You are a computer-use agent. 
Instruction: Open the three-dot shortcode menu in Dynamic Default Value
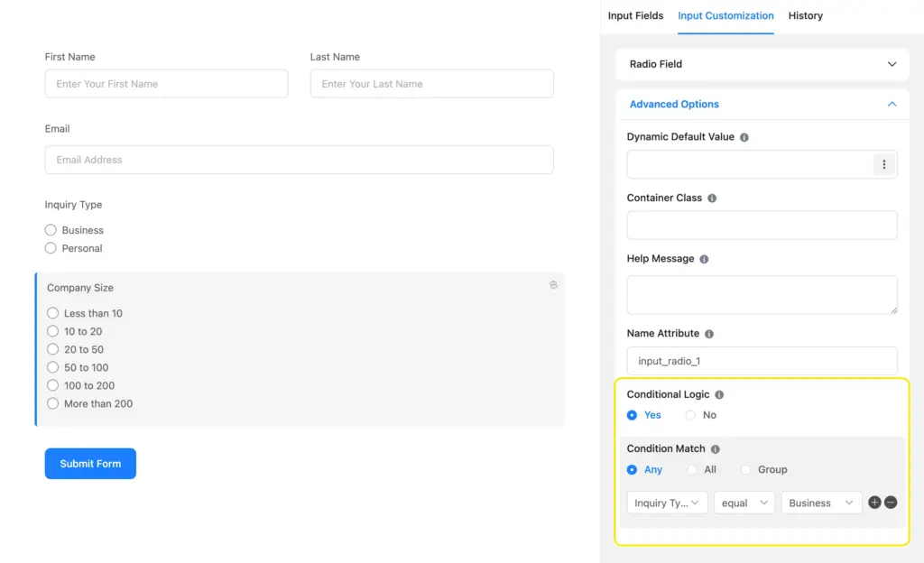(x=884, y=164)
